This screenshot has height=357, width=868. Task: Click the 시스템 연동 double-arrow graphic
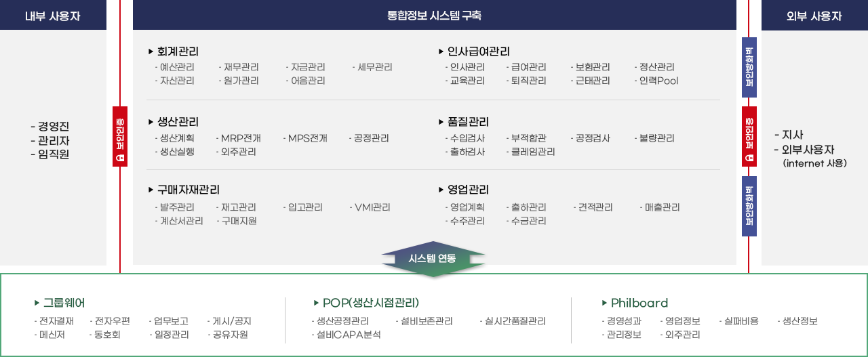click(433, 259)
